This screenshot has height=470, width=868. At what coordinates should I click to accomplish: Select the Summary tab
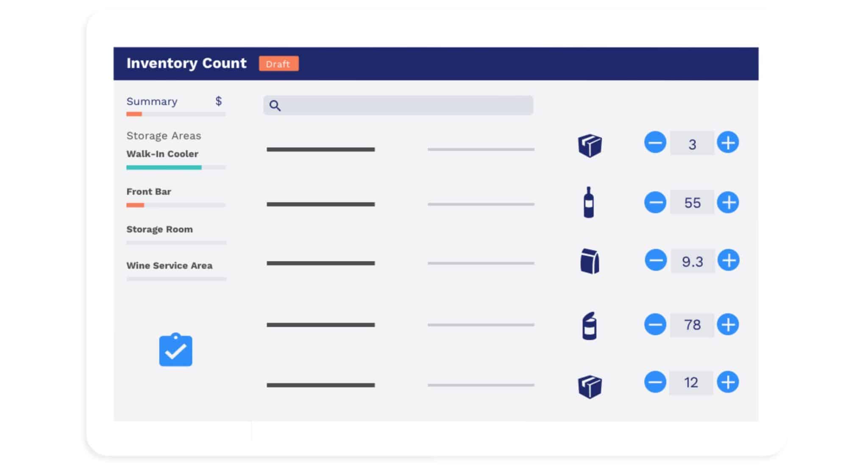(152, 101)
